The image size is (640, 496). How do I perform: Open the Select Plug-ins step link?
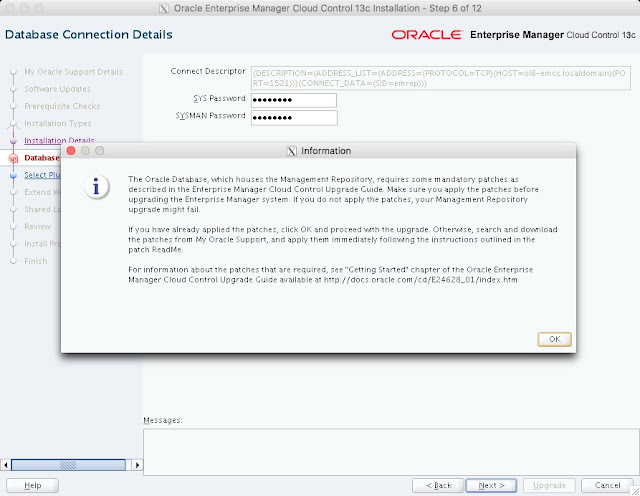coord(42,175)
